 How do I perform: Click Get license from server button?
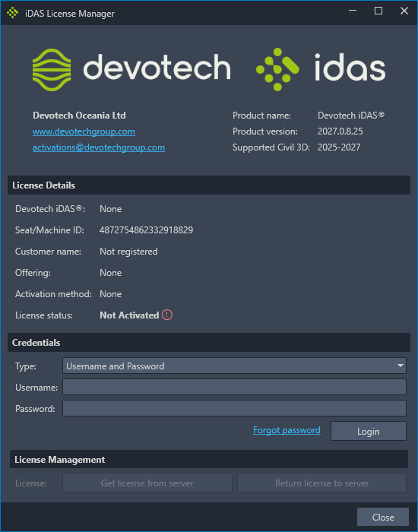147,483
